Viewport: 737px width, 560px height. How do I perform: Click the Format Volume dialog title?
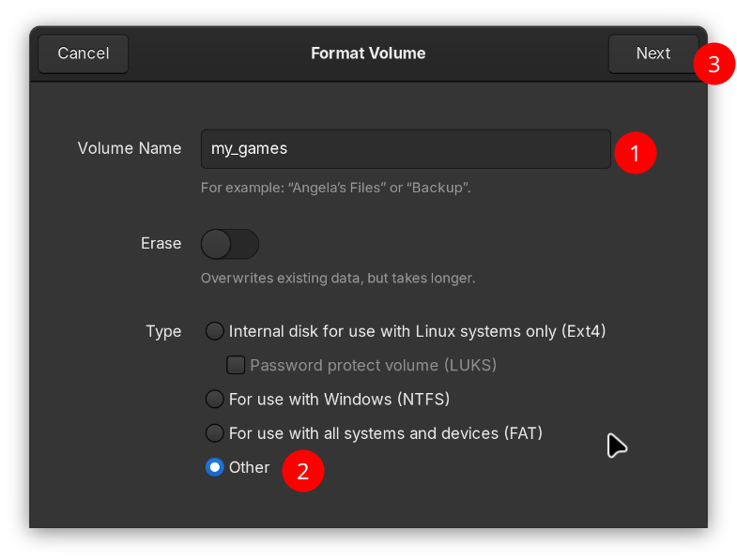coord(368,53)
